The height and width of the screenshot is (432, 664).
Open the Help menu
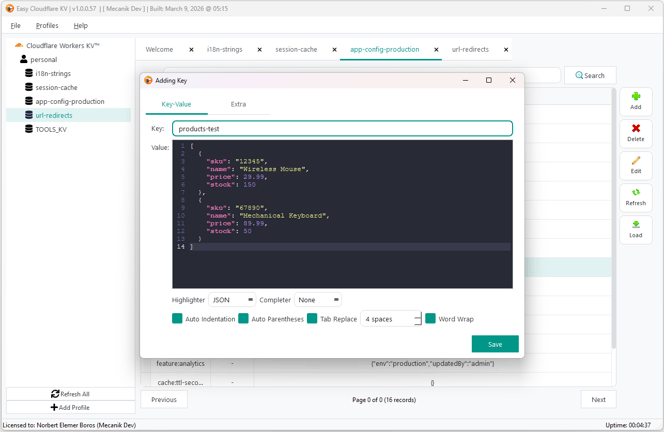[x=80, y=25]
